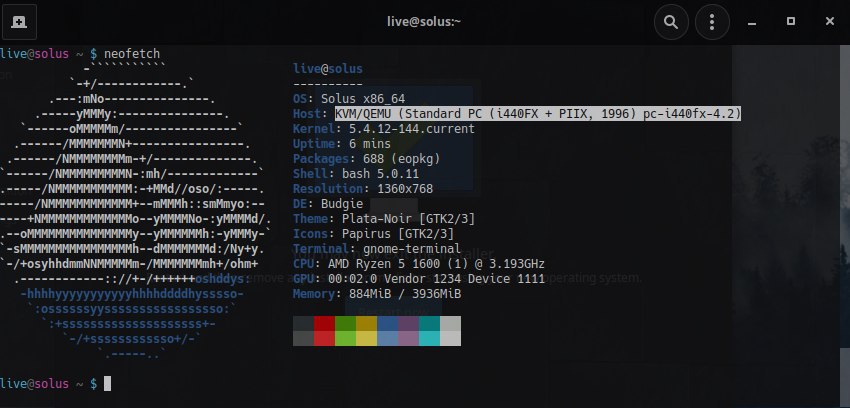
Task: Click the typed neofetch command
Action: 132,54
